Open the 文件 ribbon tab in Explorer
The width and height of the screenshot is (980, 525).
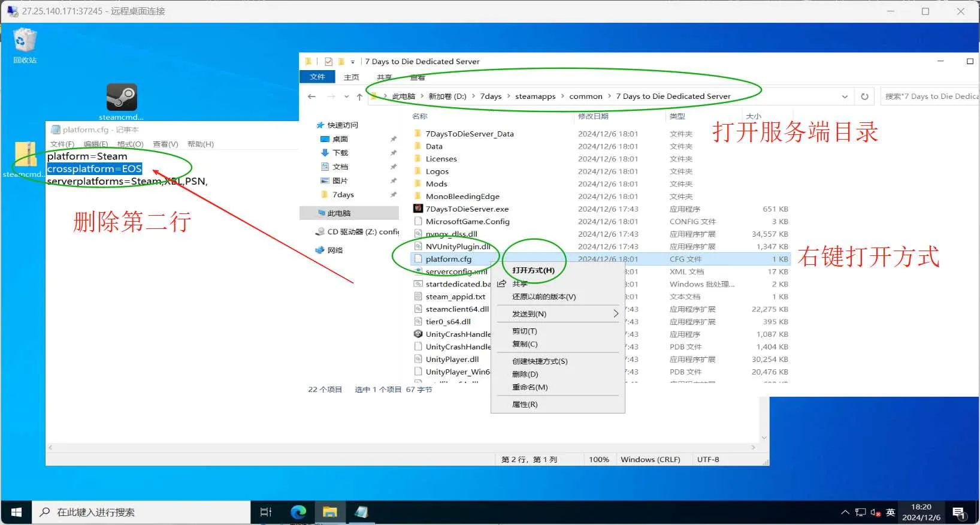click(317, 77)
